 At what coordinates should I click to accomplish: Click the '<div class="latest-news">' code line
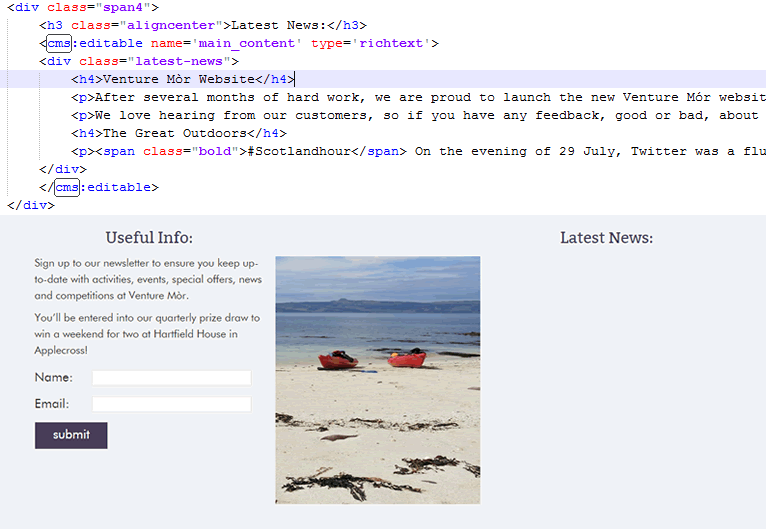(x=139, y=62)
